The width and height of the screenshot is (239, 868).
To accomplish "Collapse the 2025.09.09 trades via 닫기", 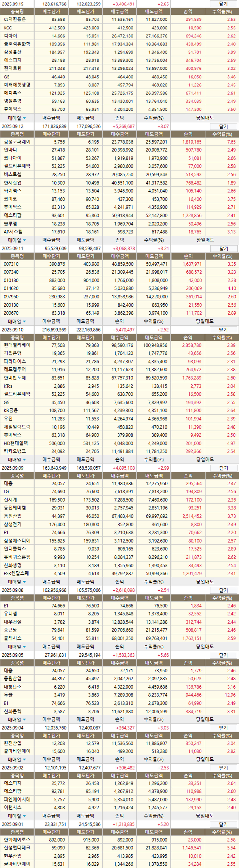I will (223, 468).
